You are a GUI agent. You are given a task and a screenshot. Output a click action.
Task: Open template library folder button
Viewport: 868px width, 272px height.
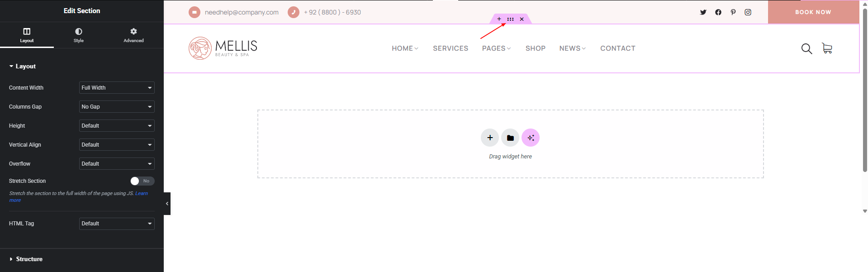tap(510, 138)
